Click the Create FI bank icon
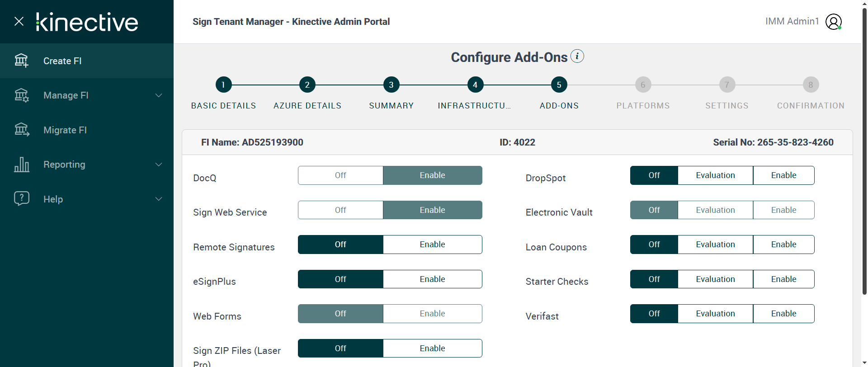 [21, 61]
